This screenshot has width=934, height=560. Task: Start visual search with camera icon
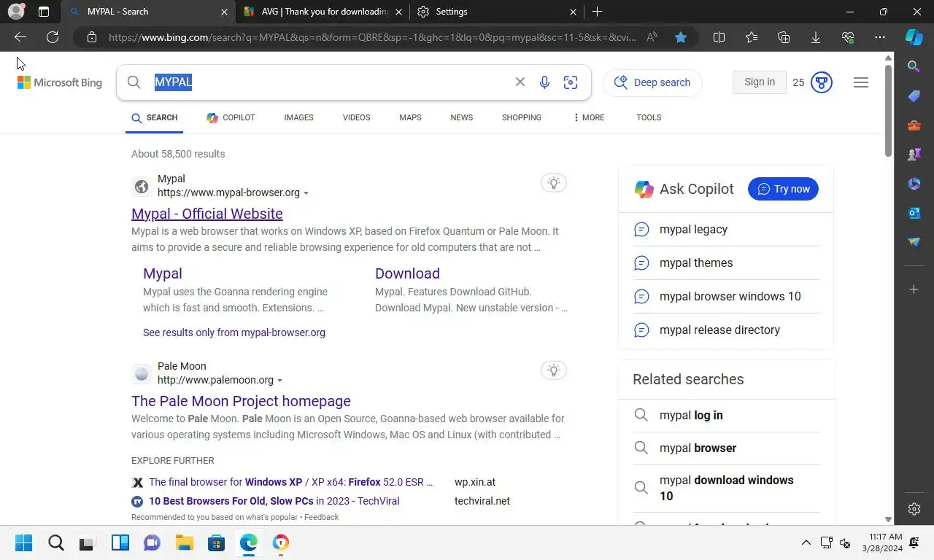(x=571, y=82)
